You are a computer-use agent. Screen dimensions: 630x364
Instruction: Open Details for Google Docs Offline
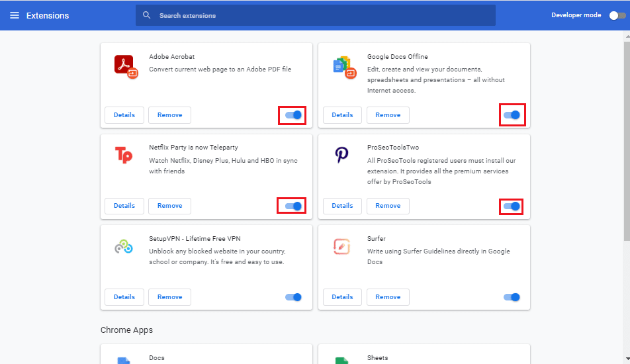click(342, 115)
